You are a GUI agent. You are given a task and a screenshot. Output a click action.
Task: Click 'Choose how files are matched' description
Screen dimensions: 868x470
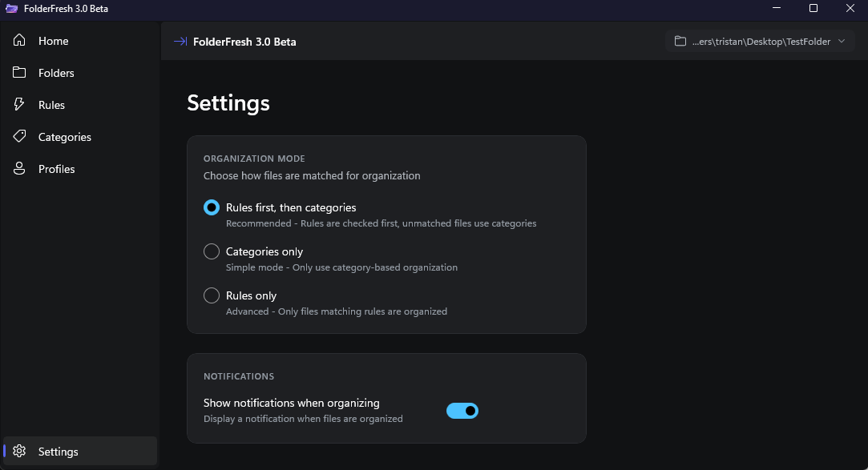click(x=312, y=176)
